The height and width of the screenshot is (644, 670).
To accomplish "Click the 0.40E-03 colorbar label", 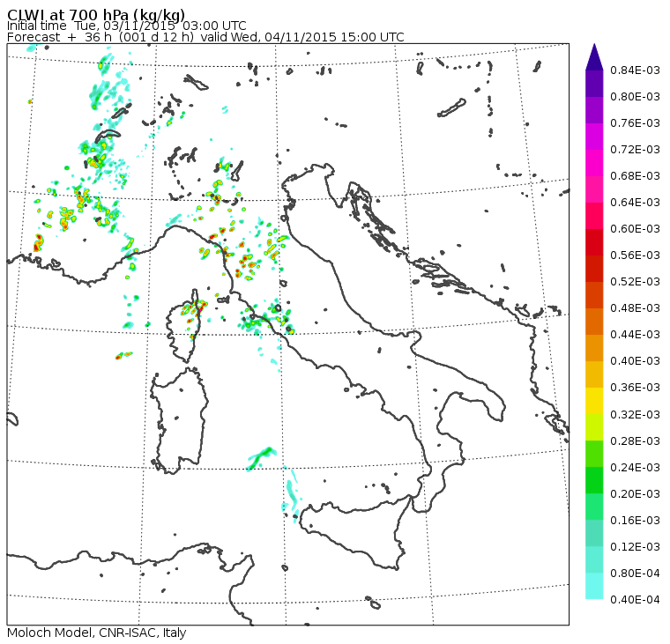I will pos(635,361).
